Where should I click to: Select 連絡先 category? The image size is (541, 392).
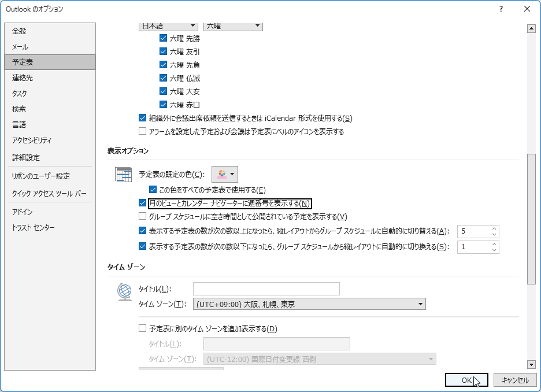[x=50, y=77]
